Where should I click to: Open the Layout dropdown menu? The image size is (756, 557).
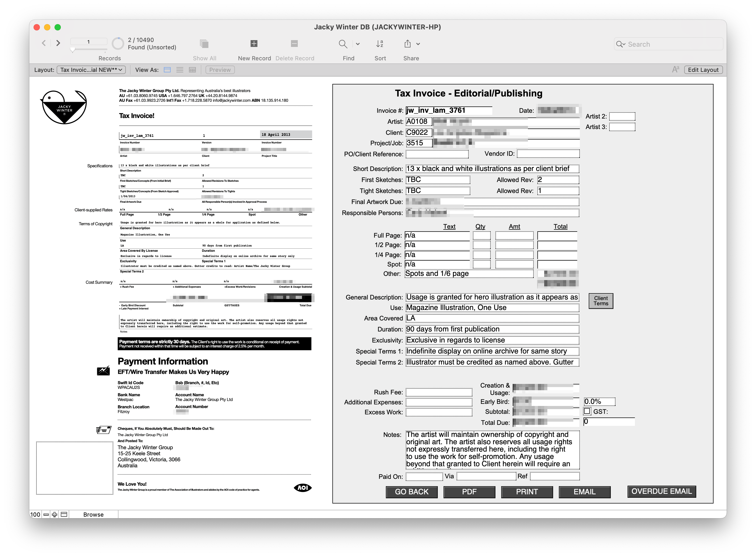[91, 70]
